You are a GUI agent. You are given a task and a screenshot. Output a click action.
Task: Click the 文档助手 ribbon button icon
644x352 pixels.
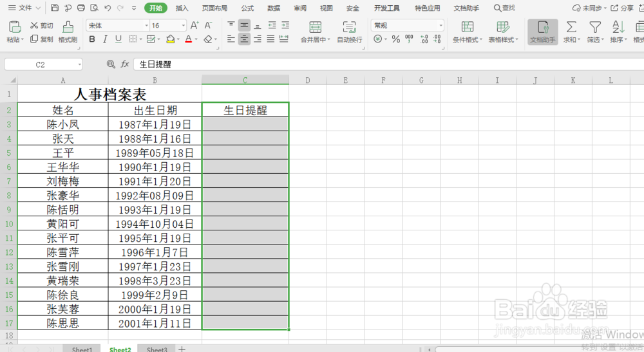click(x=542, y=28)
